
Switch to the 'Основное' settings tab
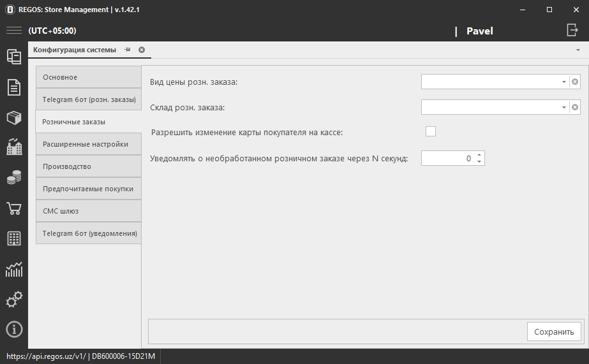point(88,77)
